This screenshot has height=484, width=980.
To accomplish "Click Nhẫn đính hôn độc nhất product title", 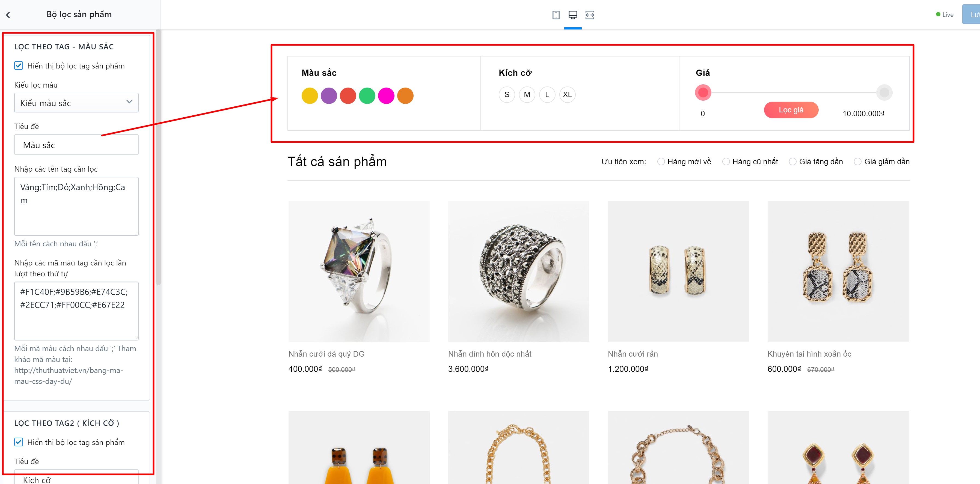I will point(490,354).
